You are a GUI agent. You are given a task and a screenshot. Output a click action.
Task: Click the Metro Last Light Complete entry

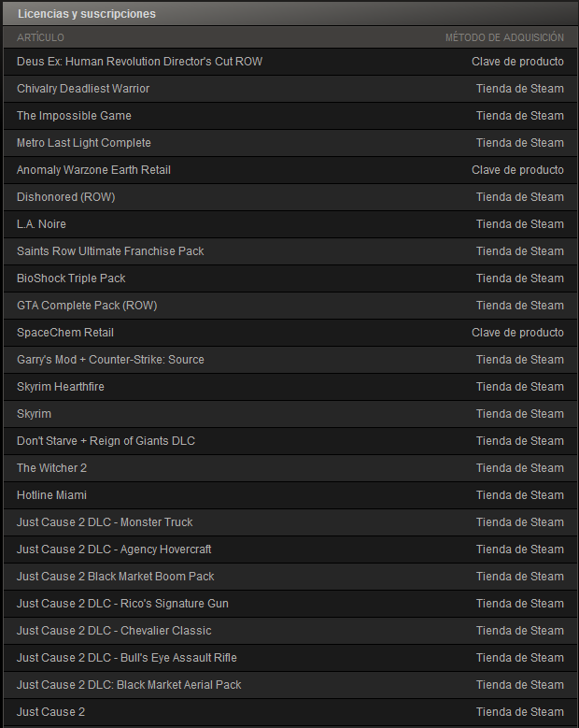289,143
